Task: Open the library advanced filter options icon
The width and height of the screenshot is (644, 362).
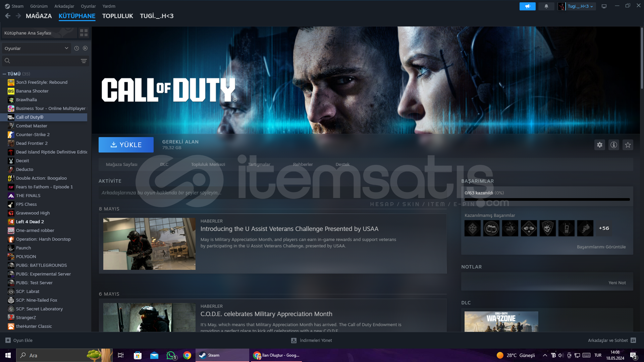Action: [84, 61]
